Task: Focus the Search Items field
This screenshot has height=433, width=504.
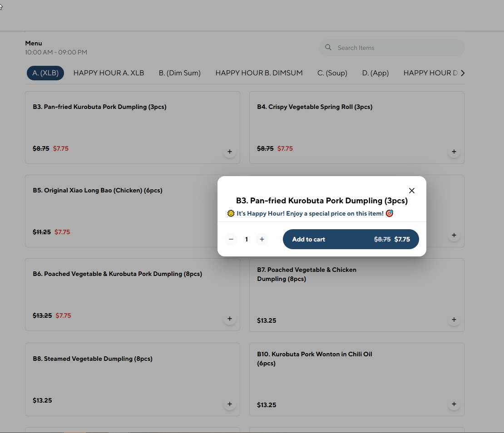Action: pyautogui.click(x=395, y=48)
